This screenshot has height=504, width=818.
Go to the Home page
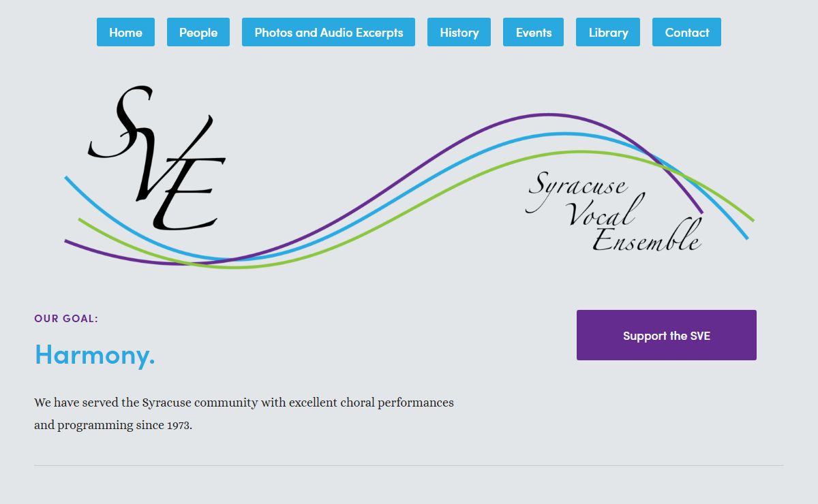[x=125, y=32]
